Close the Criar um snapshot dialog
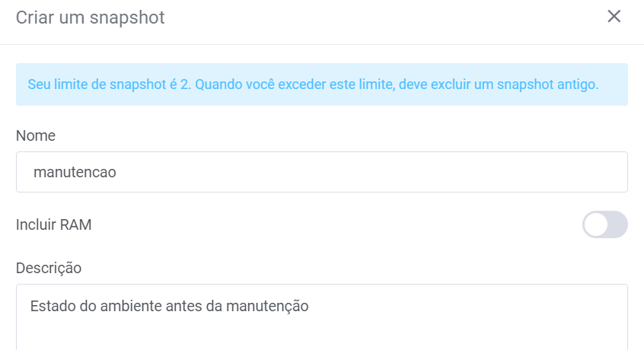Screen dimensions: 644x350 point(614,17)
